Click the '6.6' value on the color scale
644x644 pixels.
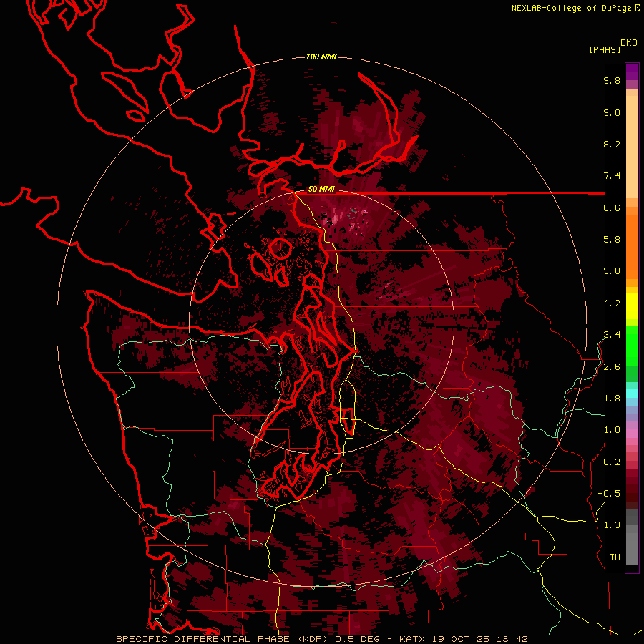(612, 208)
